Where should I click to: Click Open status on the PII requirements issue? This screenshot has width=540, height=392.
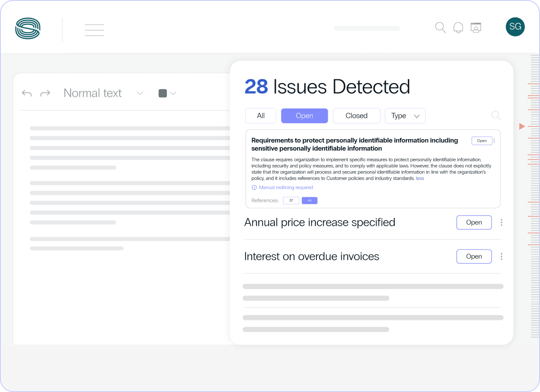482,141
